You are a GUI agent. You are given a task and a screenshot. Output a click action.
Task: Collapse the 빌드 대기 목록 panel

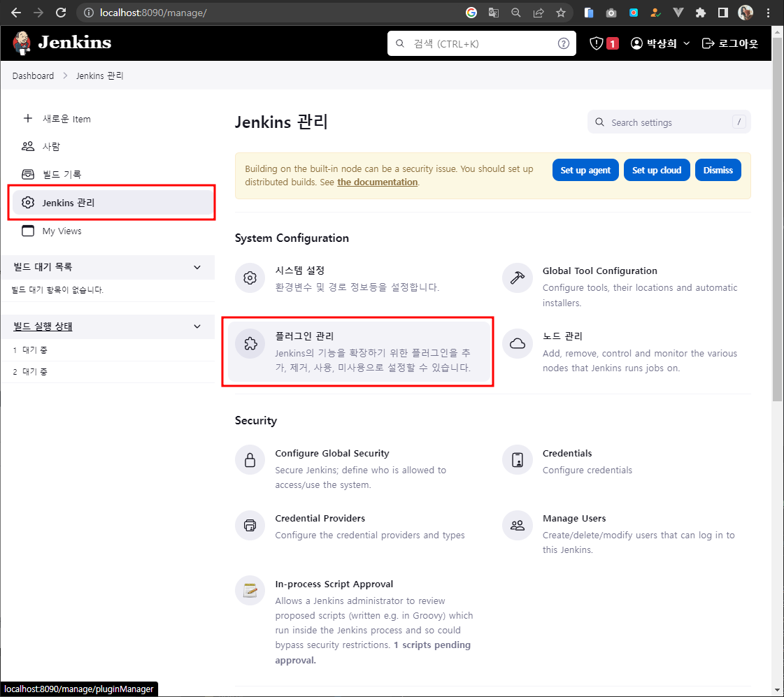point(197,267)
